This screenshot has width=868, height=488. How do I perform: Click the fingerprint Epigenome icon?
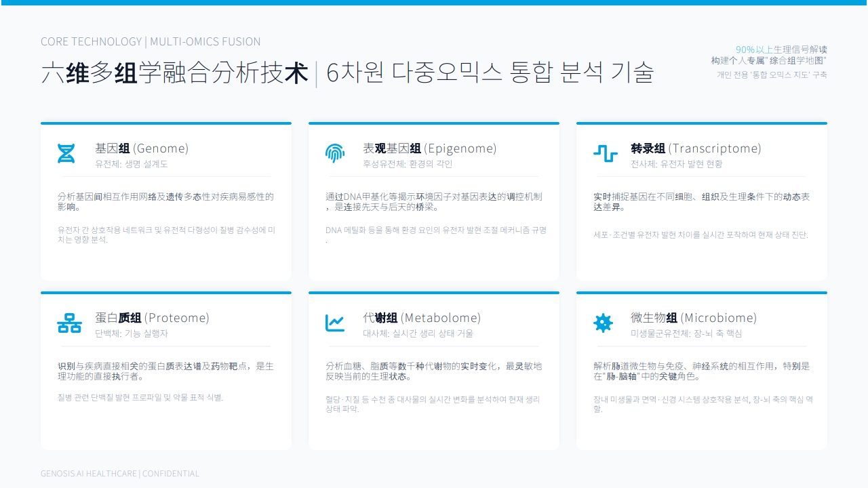tap(335, 154)
